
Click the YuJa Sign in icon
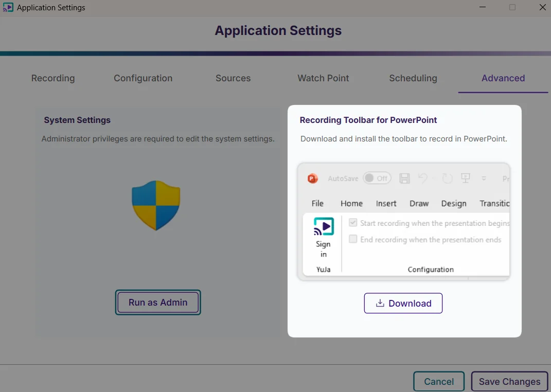tap(323, 225)
